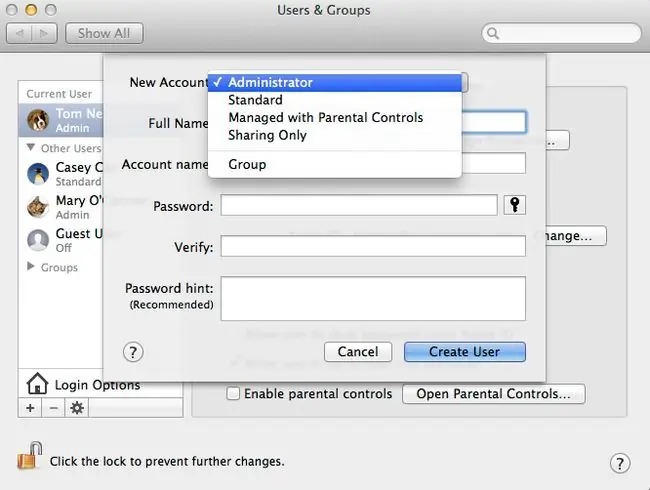
Task: Enable parental controls checkbox
Action: 233,393
